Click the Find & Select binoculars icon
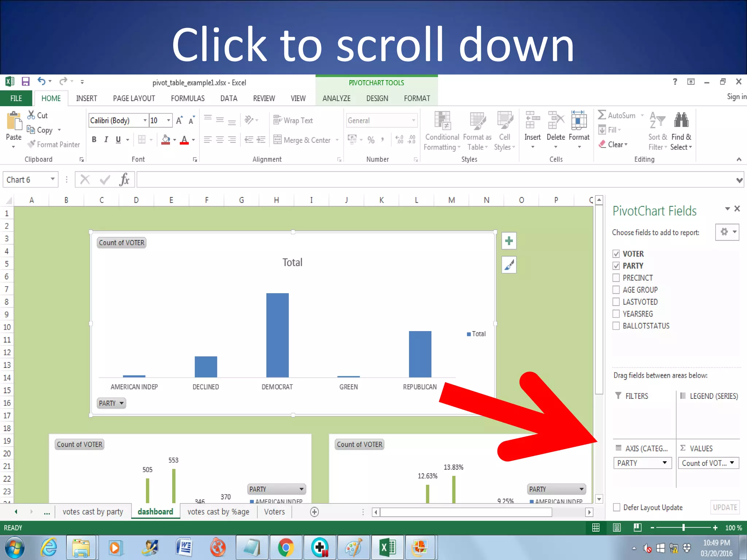Screen dimensions: 747x560 [681, 121]
